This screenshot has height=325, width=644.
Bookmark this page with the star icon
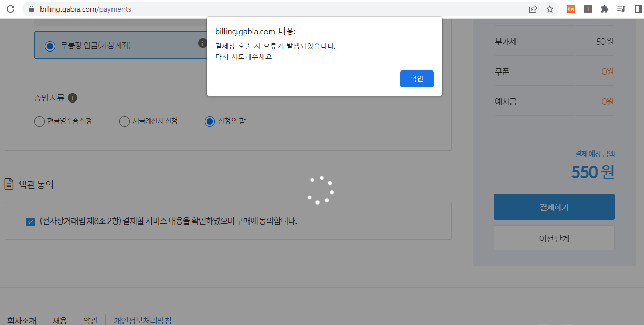550,9
